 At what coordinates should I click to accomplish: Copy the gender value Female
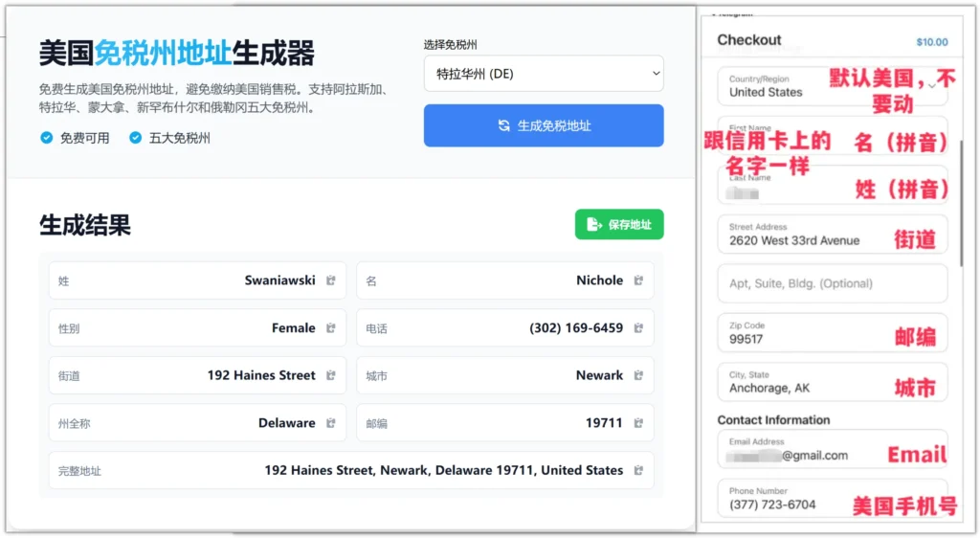331,328
